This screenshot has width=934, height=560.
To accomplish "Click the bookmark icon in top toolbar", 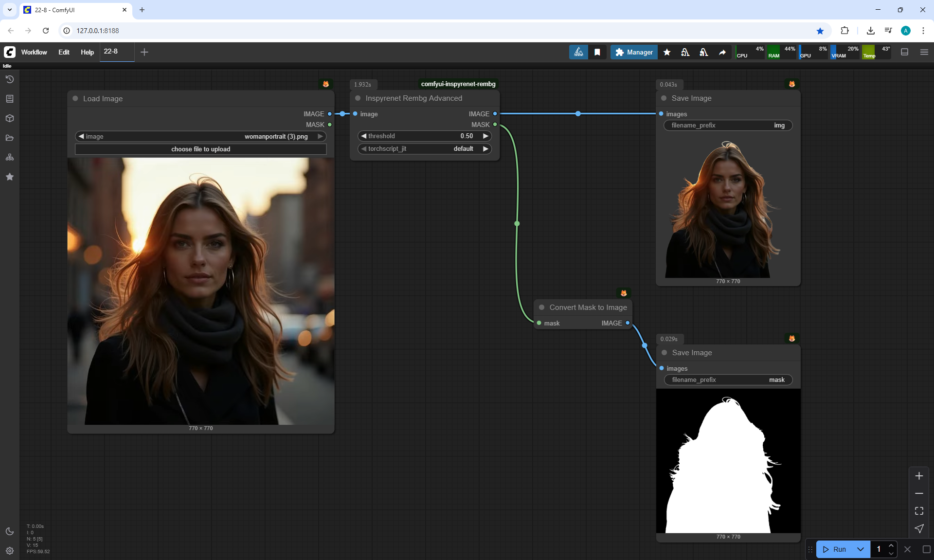I will [x=597, y=52].
